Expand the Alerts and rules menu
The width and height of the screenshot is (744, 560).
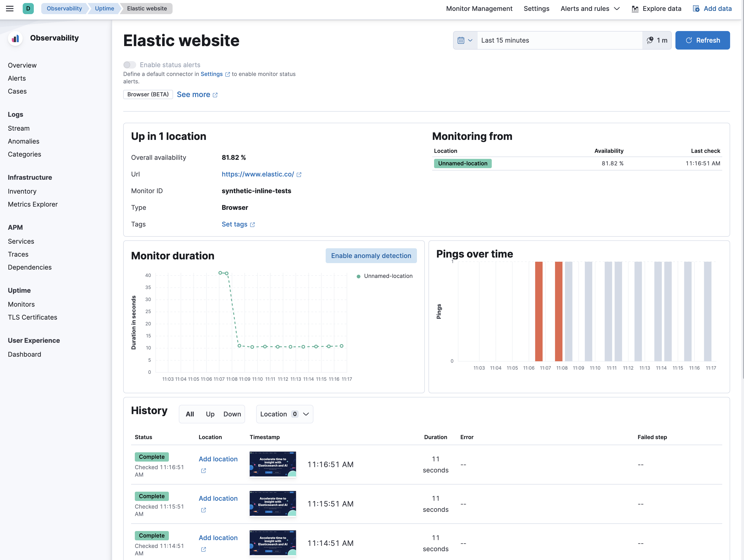coord(590,8)
